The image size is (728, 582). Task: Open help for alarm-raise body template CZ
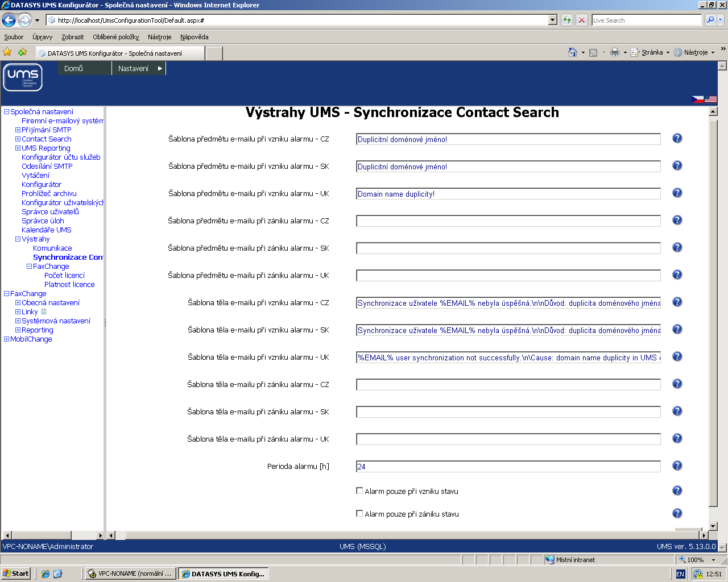[x=677, y=302]
